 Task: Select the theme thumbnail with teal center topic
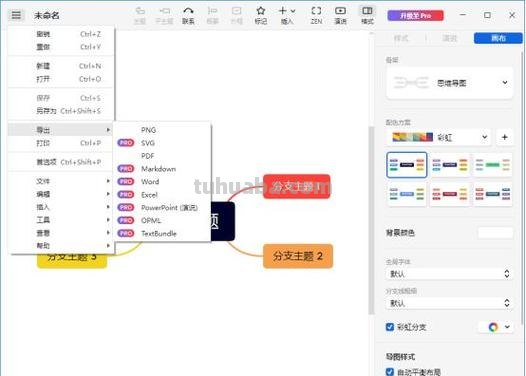pos(492,194)
